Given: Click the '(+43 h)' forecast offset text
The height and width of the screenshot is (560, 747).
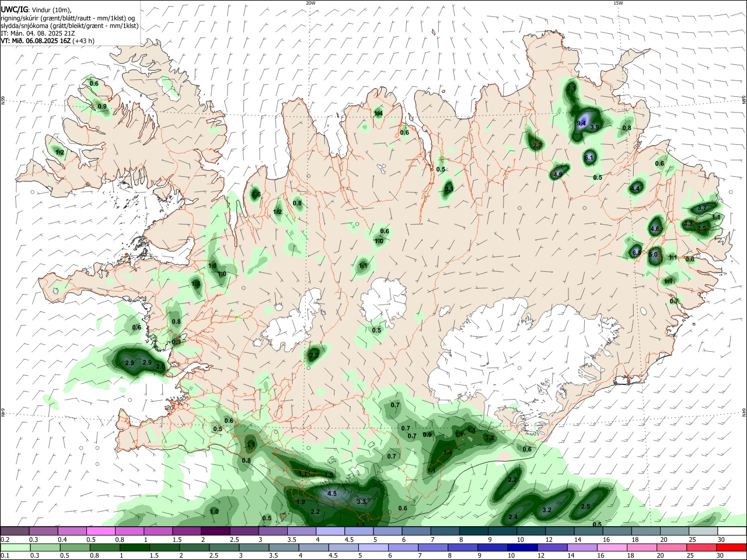Looking at the screenshot, I should (83, 41).
